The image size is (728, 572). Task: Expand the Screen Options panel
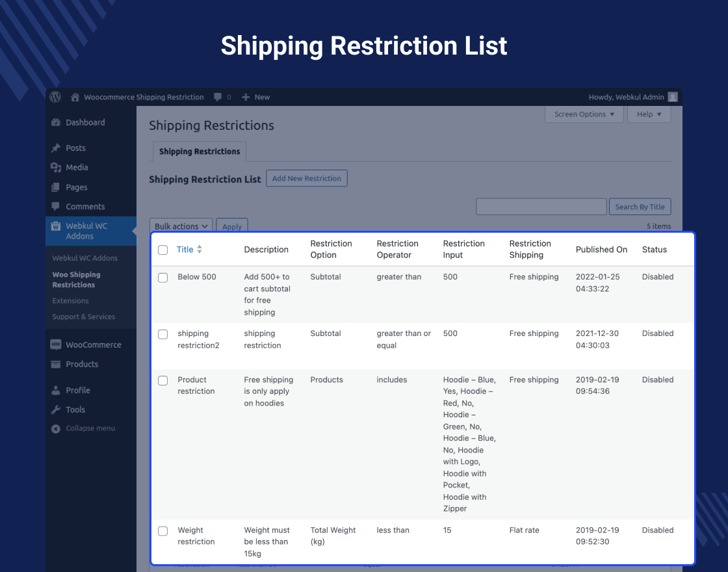[x=584, y=114]
